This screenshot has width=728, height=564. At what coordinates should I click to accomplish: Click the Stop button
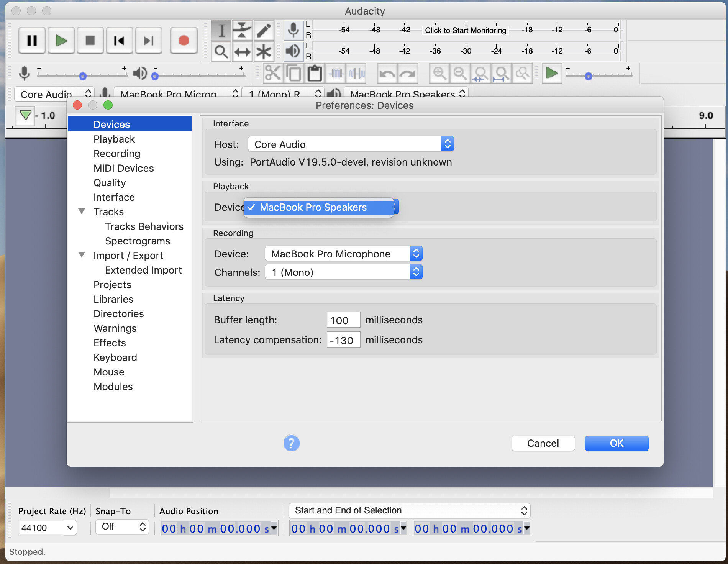point(90,41)
